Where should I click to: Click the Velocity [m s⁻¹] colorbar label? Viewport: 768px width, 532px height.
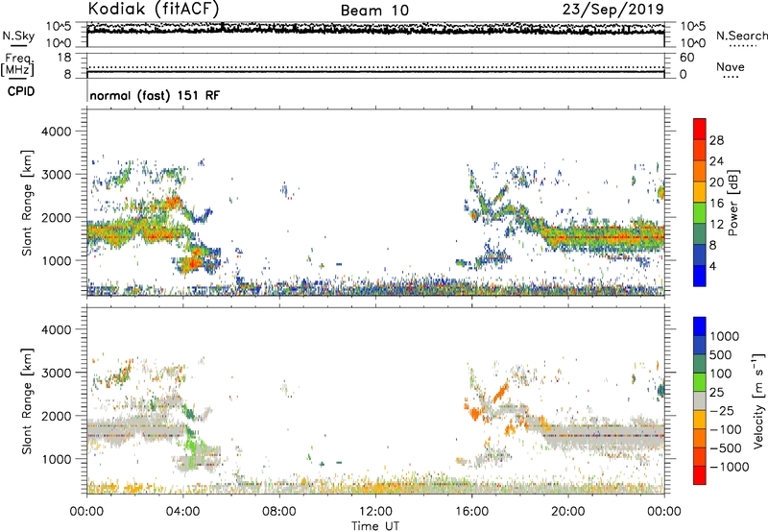point(758,400)
